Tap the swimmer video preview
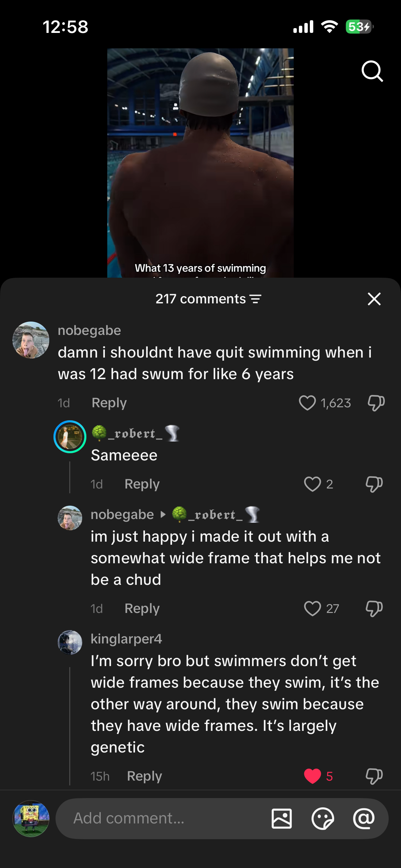Image resolution: width=401 pixels, height=868 pixels. tap(200, 163)
